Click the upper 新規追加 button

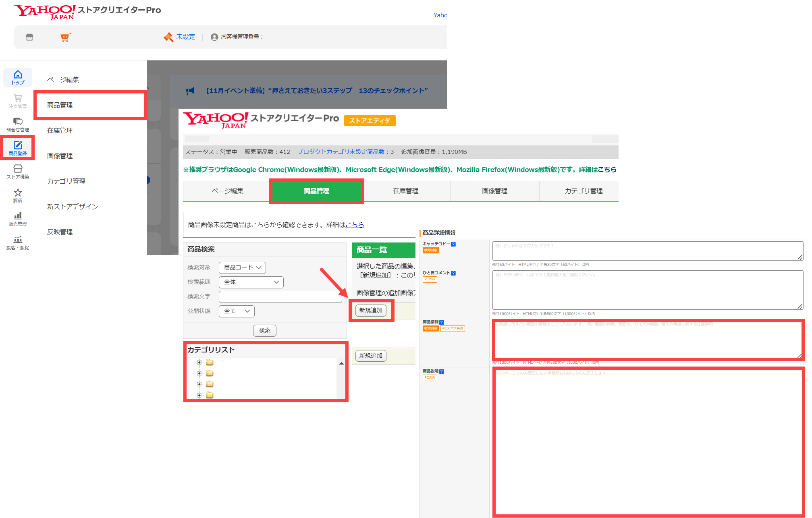pyautogui.click(x=371, y=310)
